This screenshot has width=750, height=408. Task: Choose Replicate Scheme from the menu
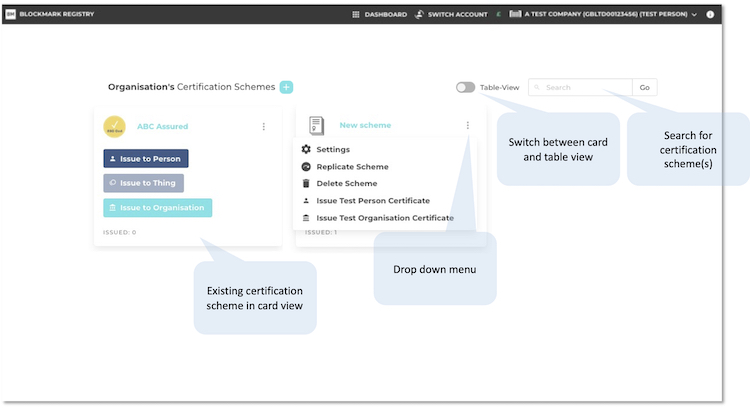(x=352, y=167)
